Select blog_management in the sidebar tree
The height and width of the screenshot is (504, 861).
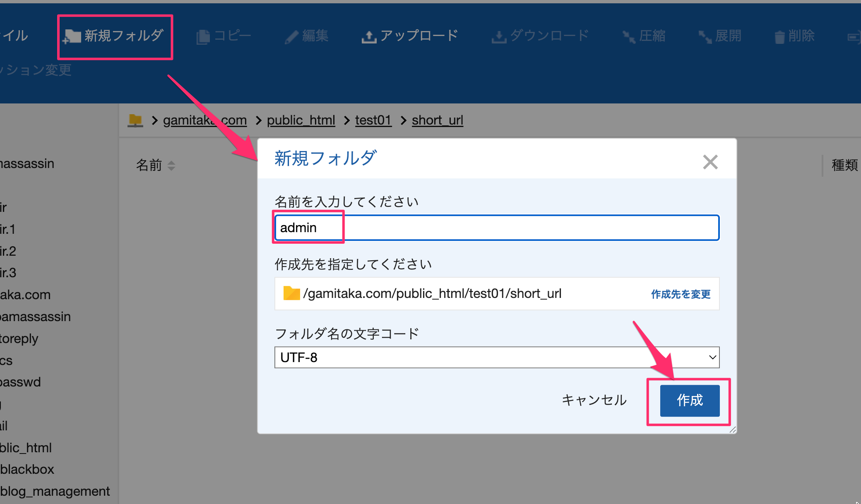click(x=55, y=491)
